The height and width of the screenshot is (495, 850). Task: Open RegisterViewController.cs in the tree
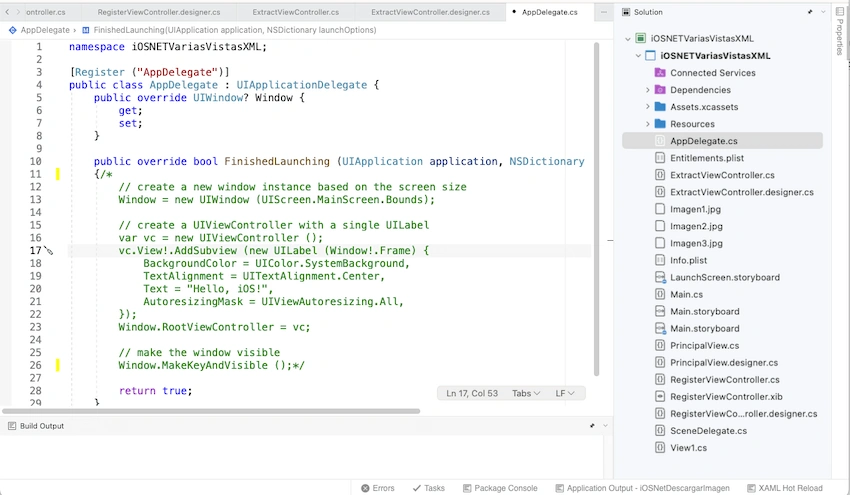pyautogui.click(x=725, y=380)
